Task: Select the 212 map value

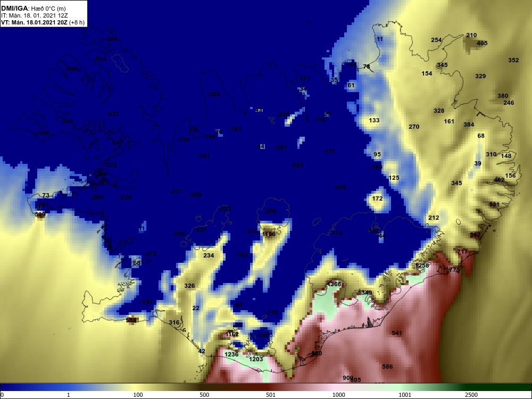Action: 434,218
